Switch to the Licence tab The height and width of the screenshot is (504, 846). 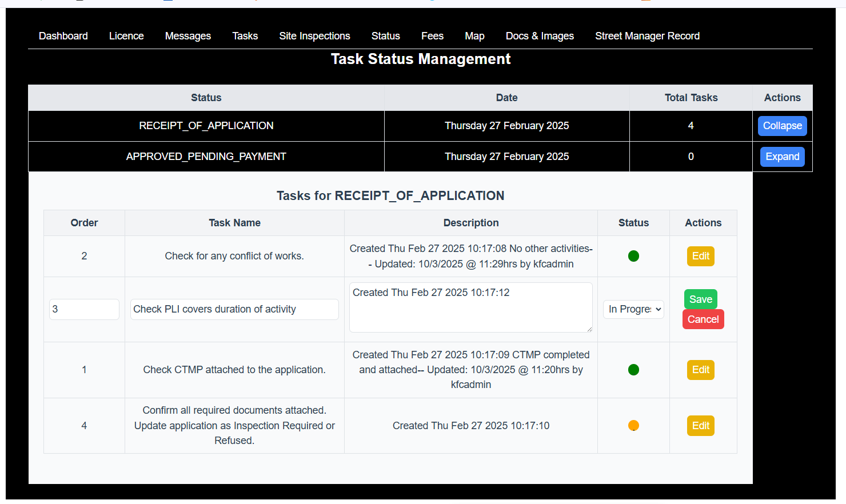click(x=126, y=35)
